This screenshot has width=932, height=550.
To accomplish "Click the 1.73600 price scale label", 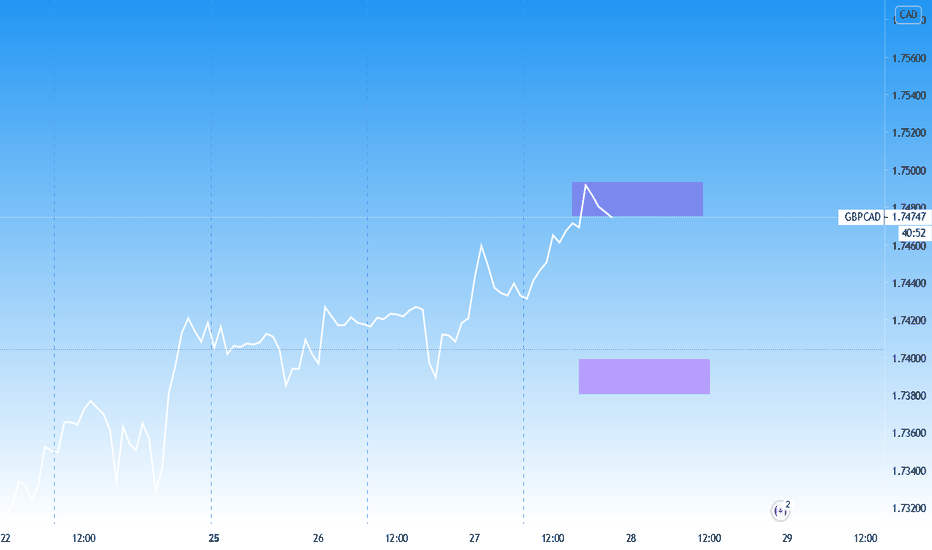I will point(909,433).
